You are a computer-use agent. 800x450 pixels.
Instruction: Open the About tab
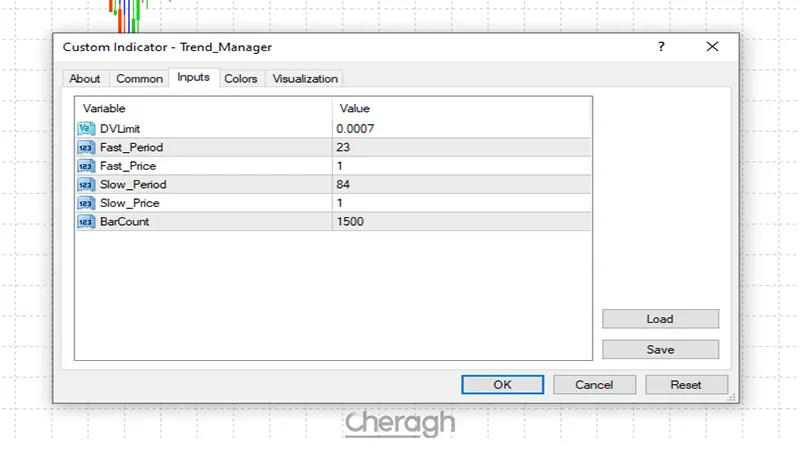[x=85, y=79]
